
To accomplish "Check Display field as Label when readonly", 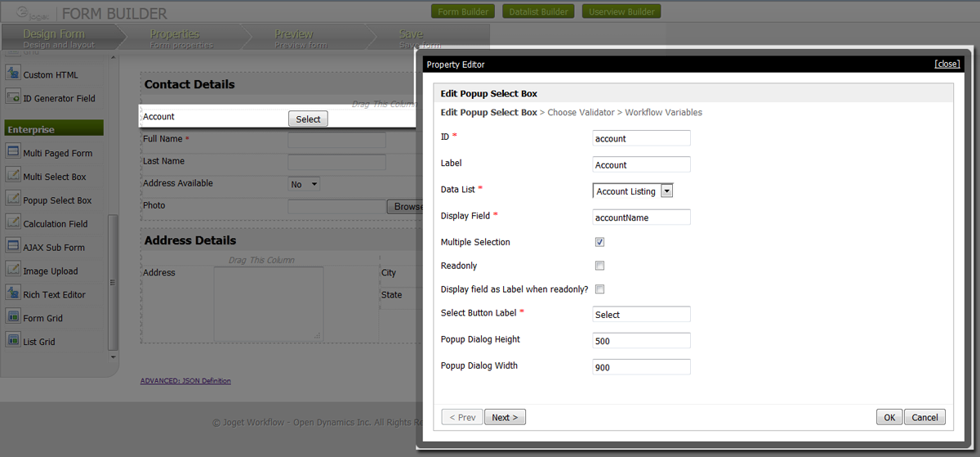I will pos(599,289).
